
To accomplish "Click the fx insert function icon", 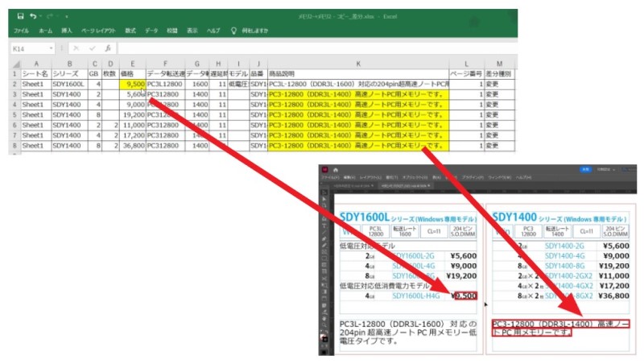I will coord(107,48).
